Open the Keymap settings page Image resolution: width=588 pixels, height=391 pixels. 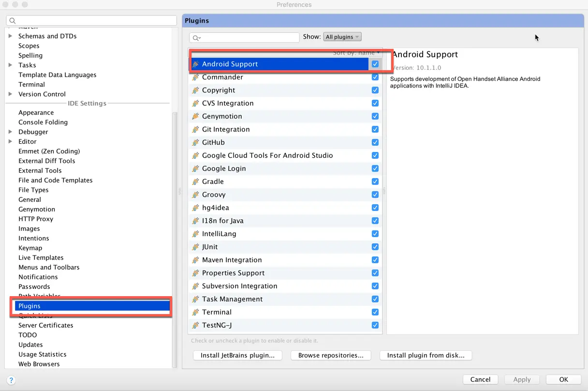click(x=30, y=248)
